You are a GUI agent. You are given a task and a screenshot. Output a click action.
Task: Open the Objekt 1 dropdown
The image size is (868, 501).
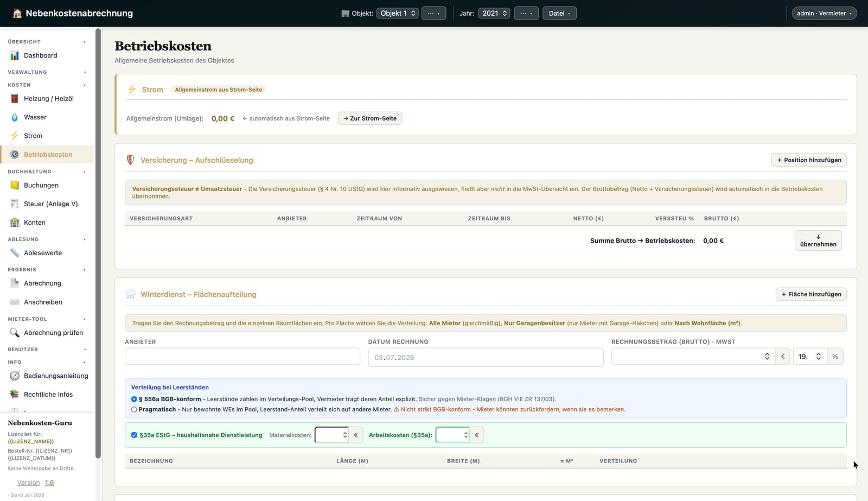click(x=398, y=14)
